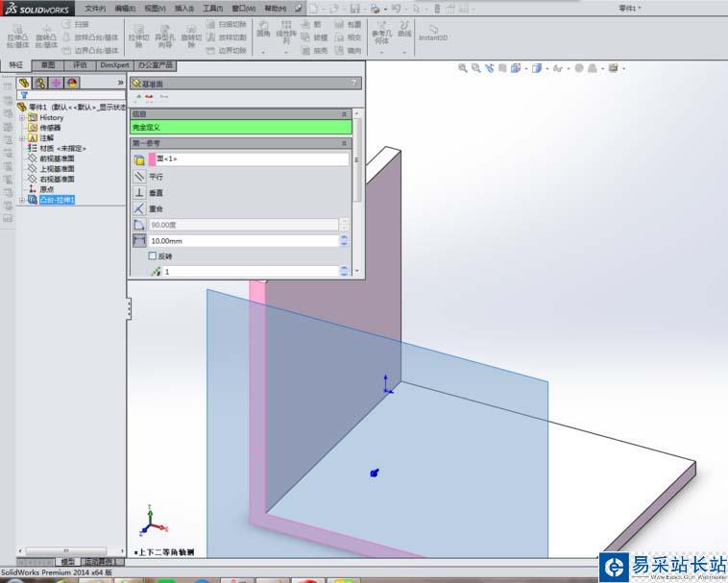Open the Reference Geometry (参考几何体) tool

coord(381,33)
